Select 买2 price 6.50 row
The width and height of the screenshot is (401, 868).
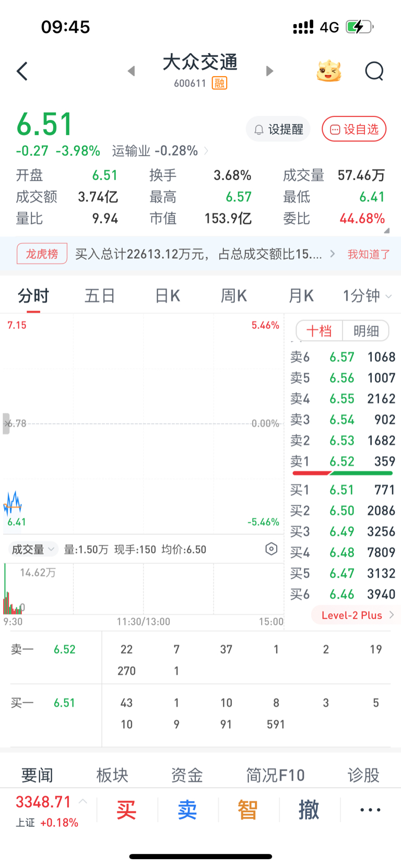[x=343, y=510]
